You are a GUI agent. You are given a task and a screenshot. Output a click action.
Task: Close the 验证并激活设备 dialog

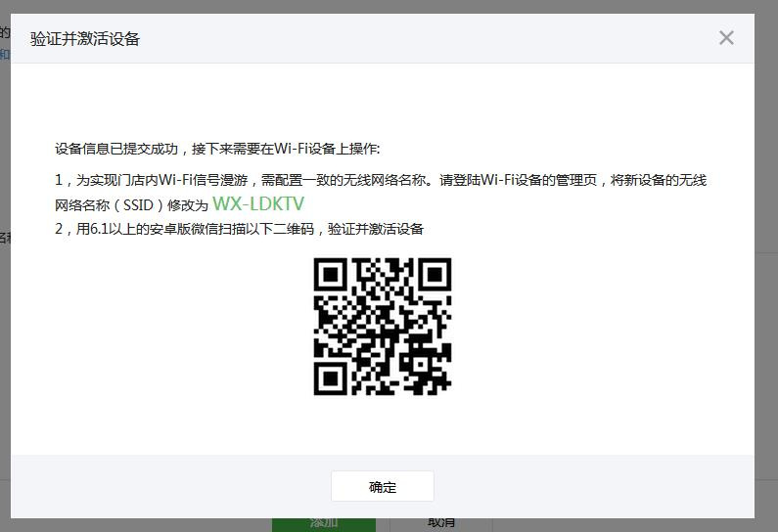pos(726,38)
